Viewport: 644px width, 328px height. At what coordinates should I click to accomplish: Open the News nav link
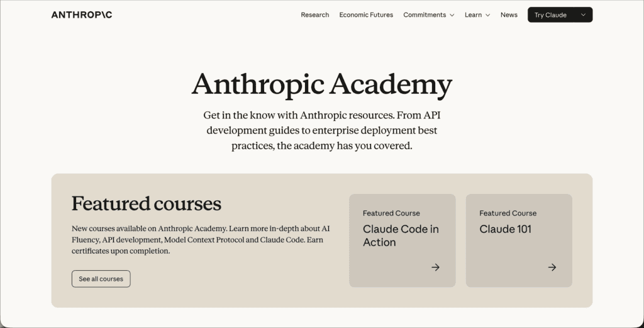[x=509, y=15]
